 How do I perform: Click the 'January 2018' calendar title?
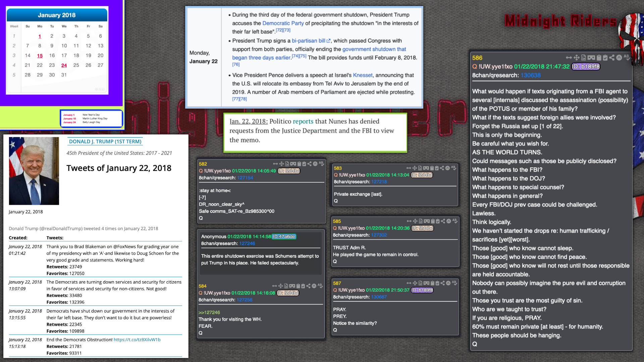[x=57, y=15]
